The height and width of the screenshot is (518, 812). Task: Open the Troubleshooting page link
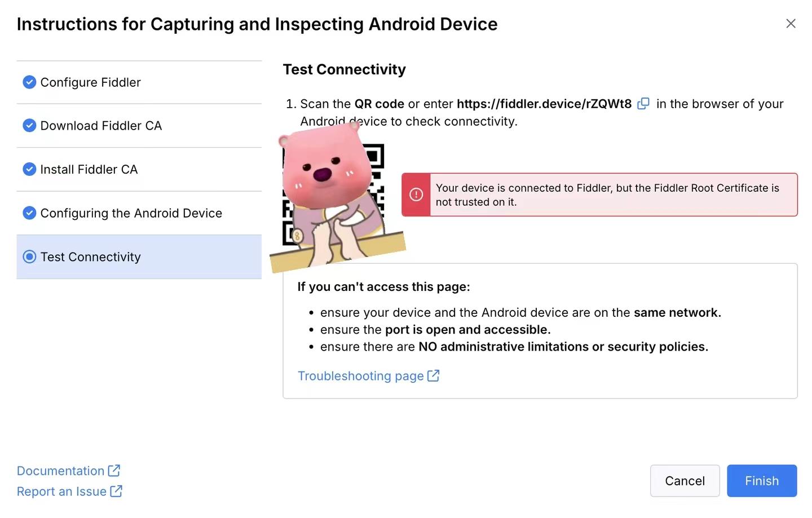coord(360,376)
